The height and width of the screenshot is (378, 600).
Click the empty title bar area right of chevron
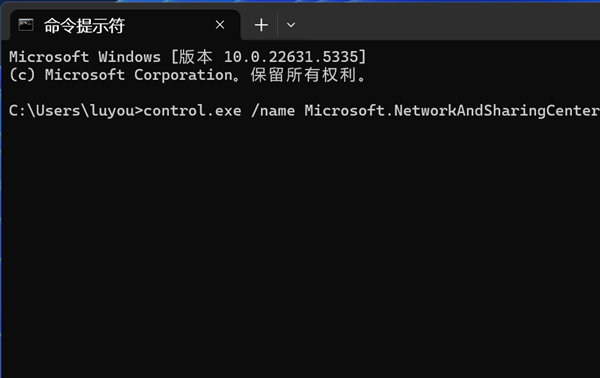pos(448,23)
